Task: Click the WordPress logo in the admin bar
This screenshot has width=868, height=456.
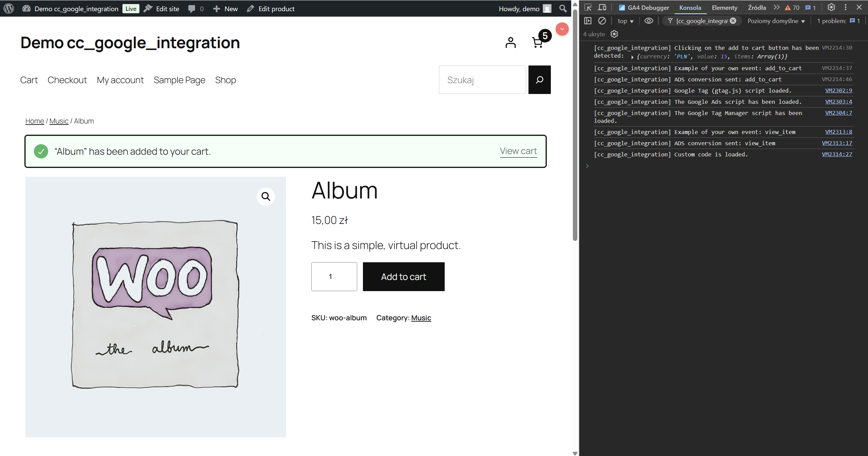Action: [x=9, y=8]
